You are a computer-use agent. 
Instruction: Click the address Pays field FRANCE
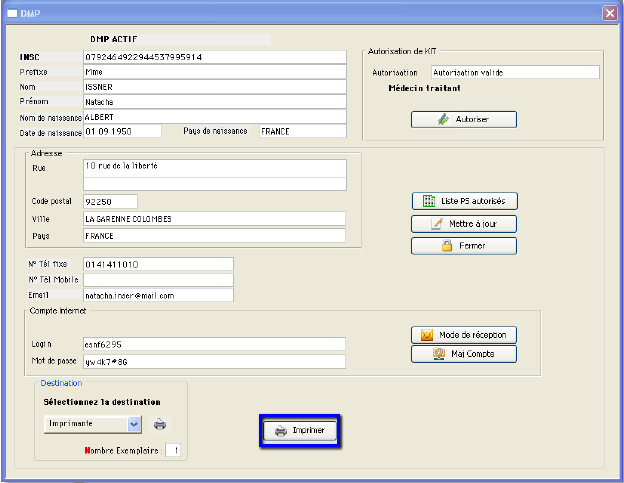click(214, 236)
